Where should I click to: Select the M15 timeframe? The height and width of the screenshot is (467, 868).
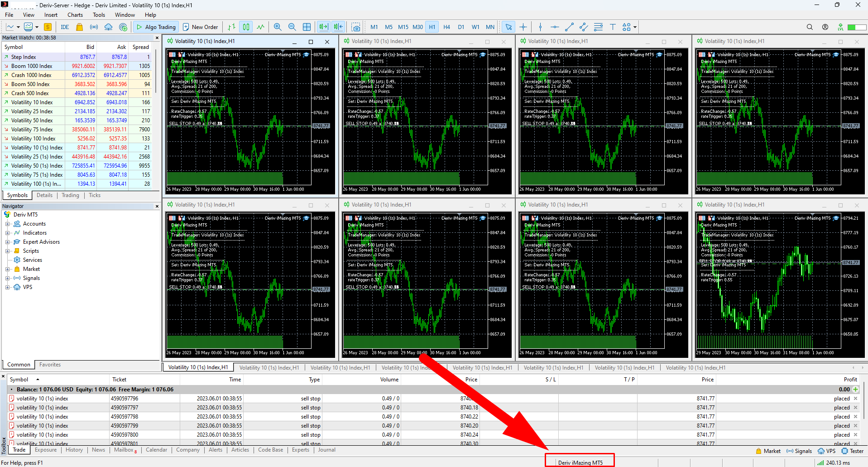[403, 27]
